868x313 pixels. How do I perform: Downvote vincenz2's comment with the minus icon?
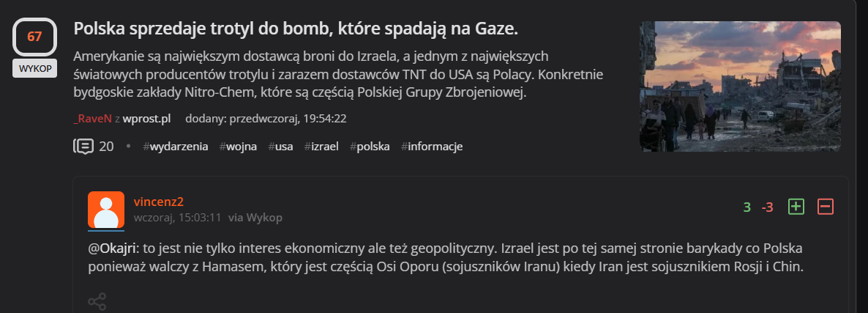[825, 207]
